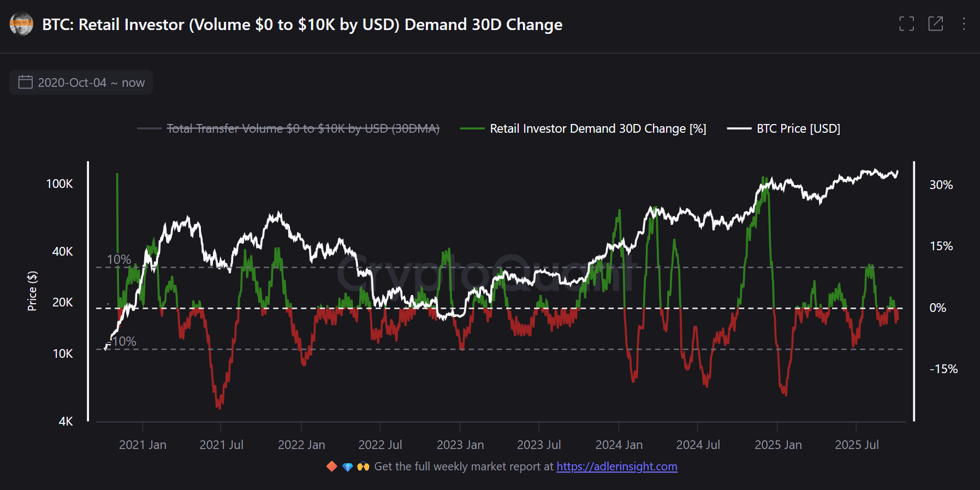
Task: Visit the adlerinsight.com link
Action: point(616,467)
